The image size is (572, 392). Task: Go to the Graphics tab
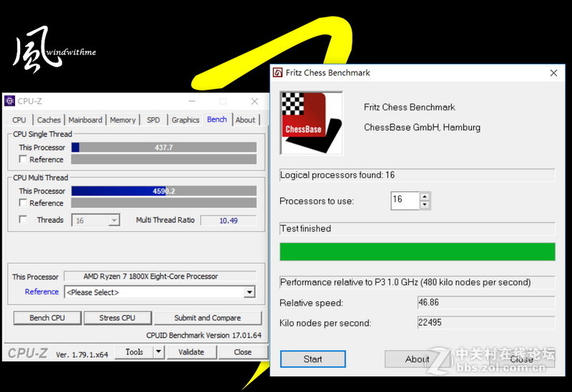[185, 120]
